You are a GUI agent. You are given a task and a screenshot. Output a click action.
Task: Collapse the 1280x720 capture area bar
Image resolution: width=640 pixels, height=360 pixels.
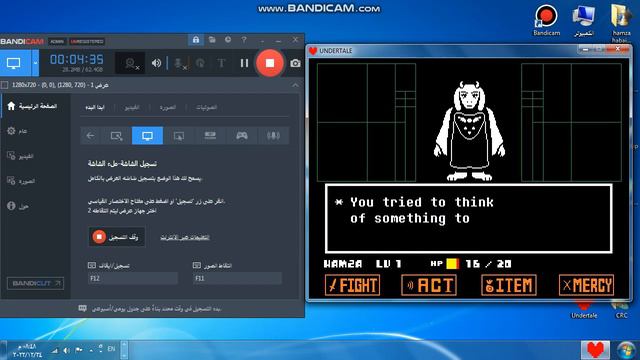click(x=295, y=85)
